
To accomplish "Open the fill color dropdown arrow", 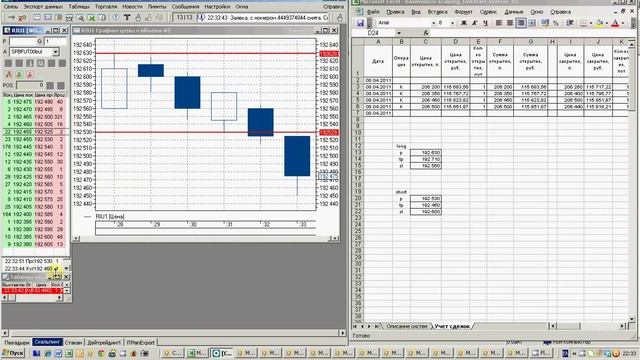I will pyautogui.click(x=607, y=23).
